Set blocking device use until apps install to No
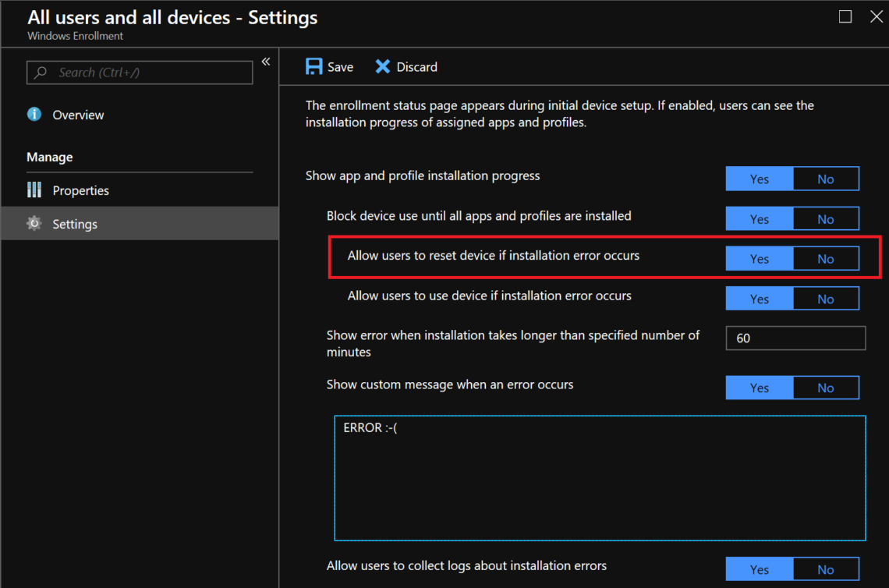This screenshot has width=889, height=588. point(826,218)
